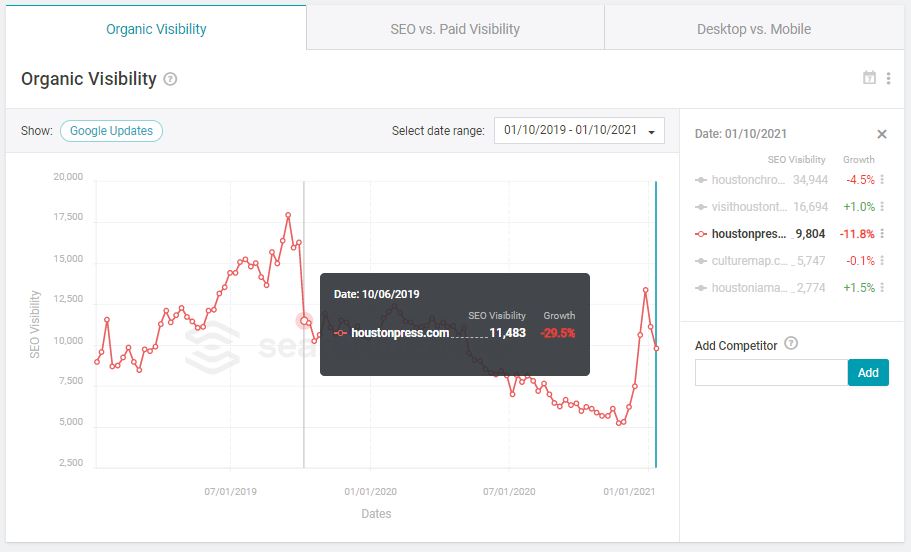Open options menu for houstonchro... row
911x552 pixels.
click(882, 180)
